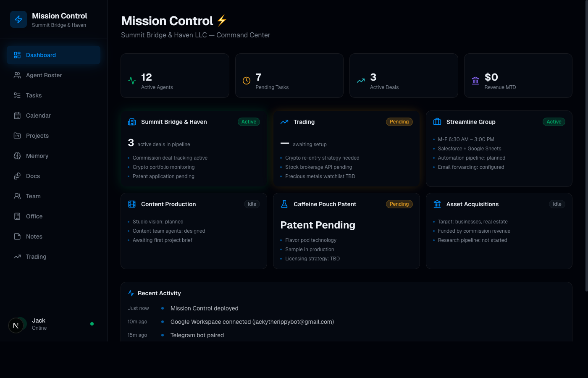Toggle Jack's green online status indicator

click(92, 323)
